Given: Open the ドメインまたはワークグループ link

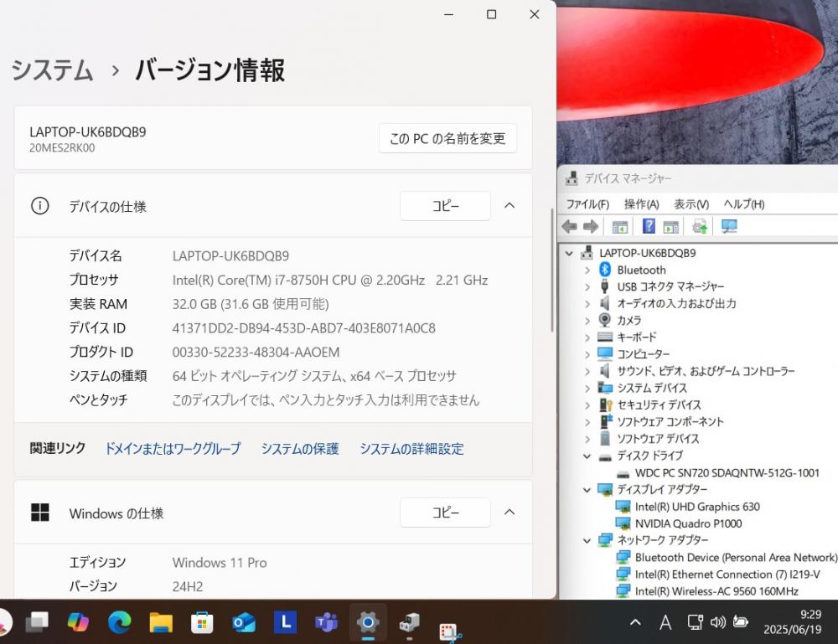Looking at the screenshot, I should [x=173, y=449].
